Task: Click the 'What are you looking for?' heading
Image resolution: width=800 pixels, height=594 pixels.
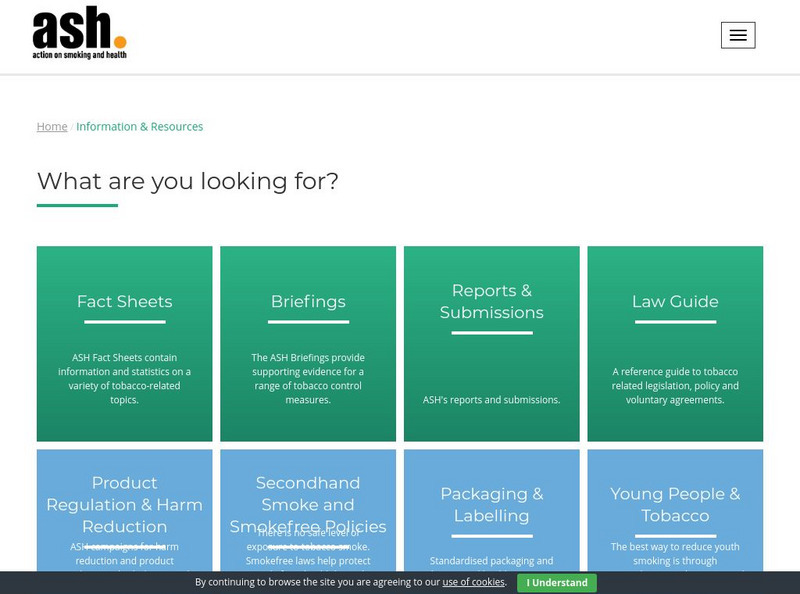Action: [x=188, y=181]
